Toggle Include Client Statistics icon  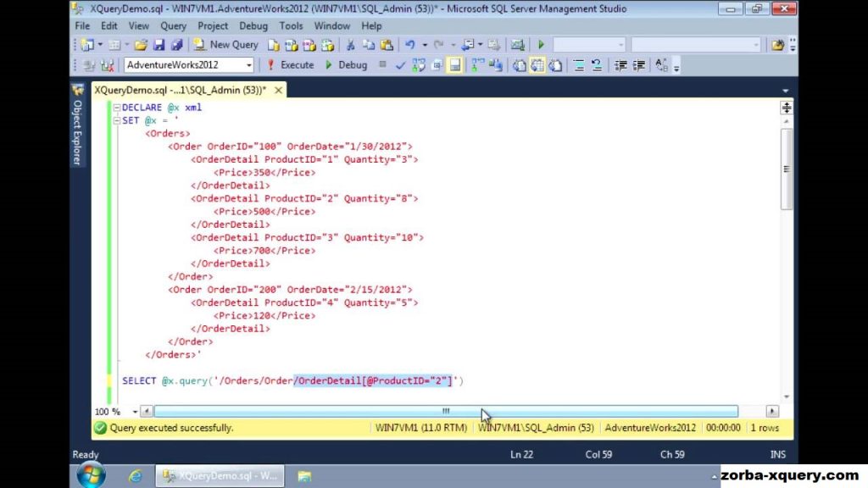[495, 65]
